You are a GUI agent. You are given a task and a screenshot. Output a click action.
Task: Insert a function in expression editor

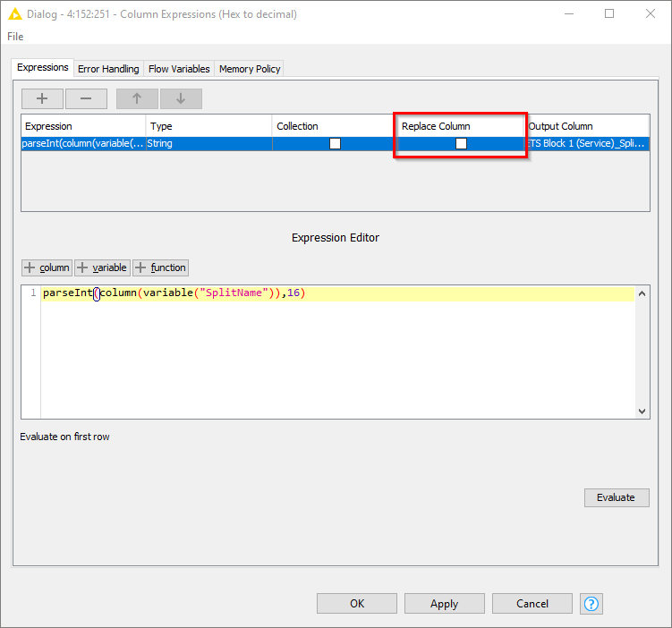coord(160,267)
